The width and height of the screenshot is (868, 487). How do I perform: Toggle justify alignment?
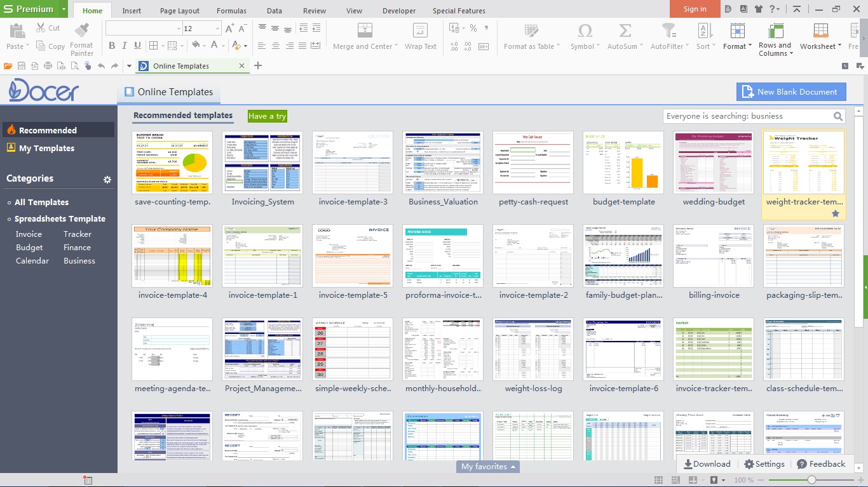click(303, 46)
